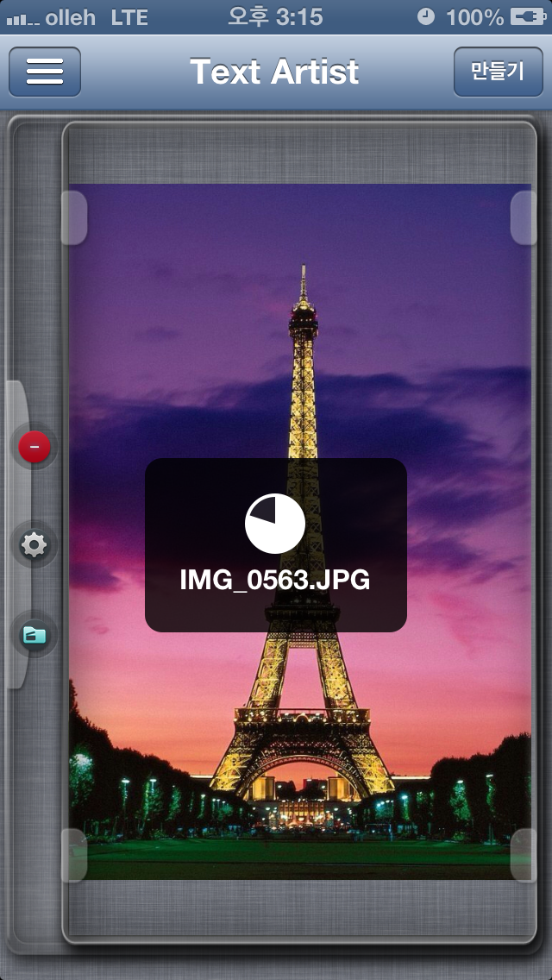Open the hamburger menu button
552x980 pixels.
point(44,72)
